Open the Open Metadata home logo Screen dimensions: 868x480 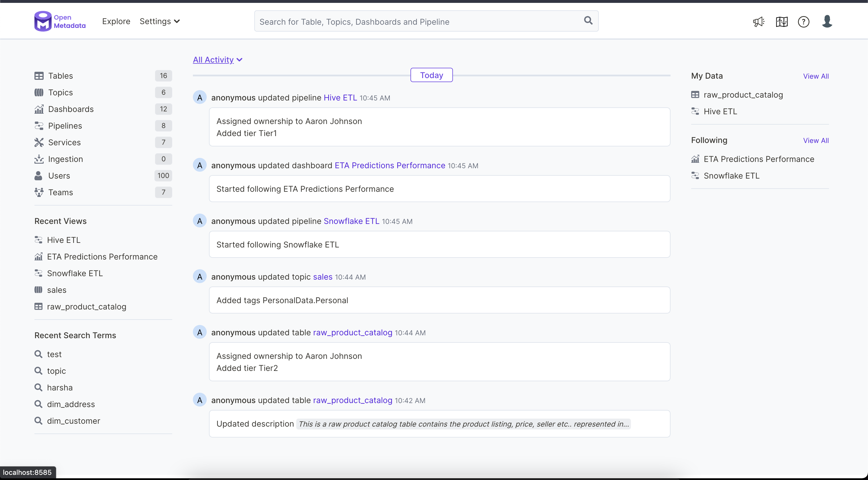(59, 21)
